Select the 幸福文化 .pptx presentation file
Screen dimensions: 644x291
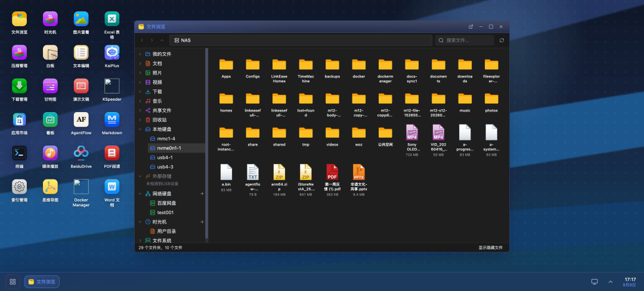358,179
